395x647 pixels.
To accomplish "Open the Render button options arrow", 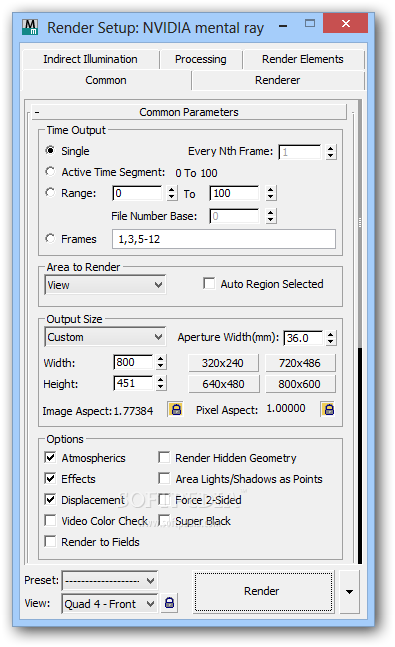I will (349, 592).
